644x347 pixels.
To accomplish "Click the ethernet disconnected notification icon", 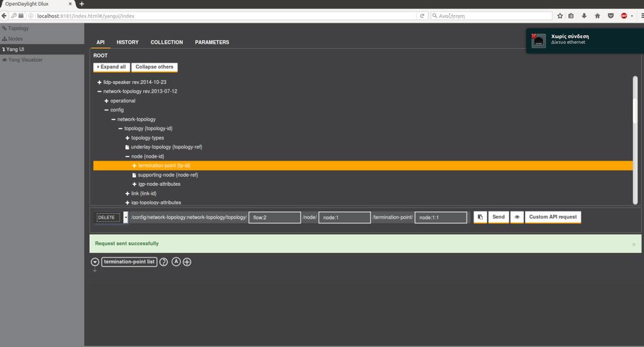I will point(538,41).
